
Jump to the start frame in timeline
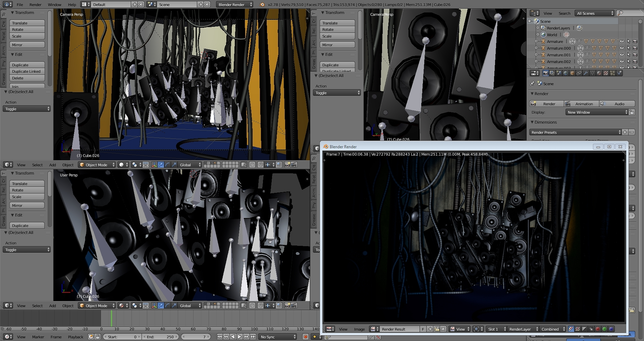pos(219,337)
